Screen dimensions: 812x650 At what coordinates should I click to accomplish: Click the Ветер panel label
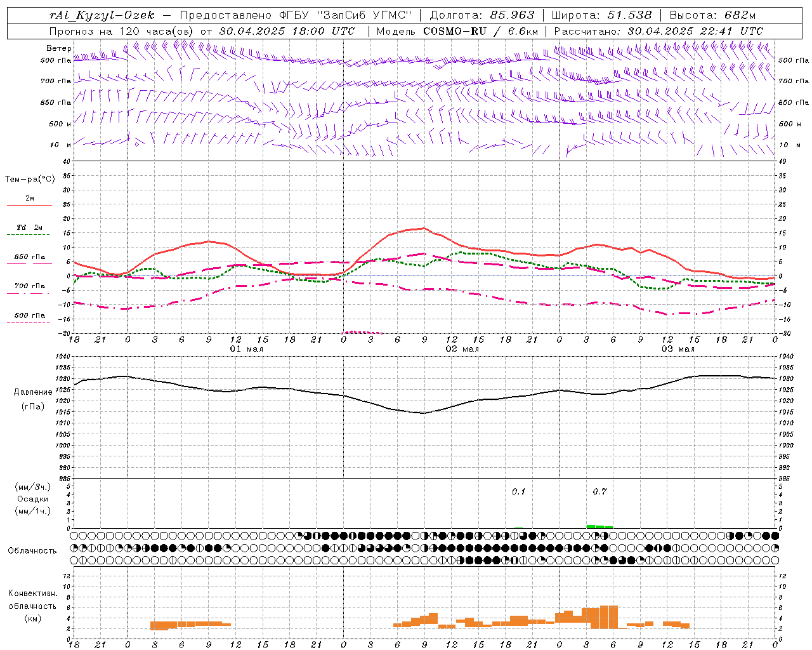58,48
